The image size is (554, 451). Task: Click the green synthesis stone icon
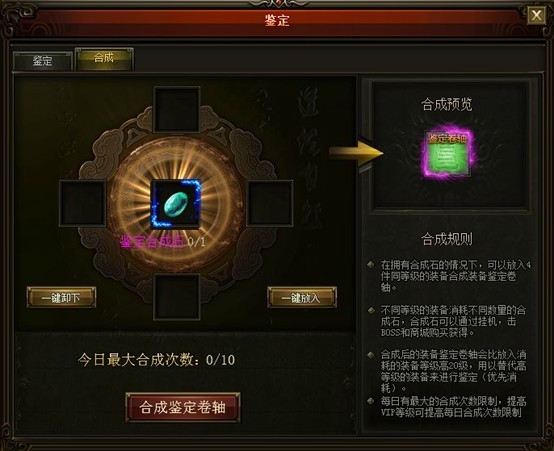tap(176, 204)
